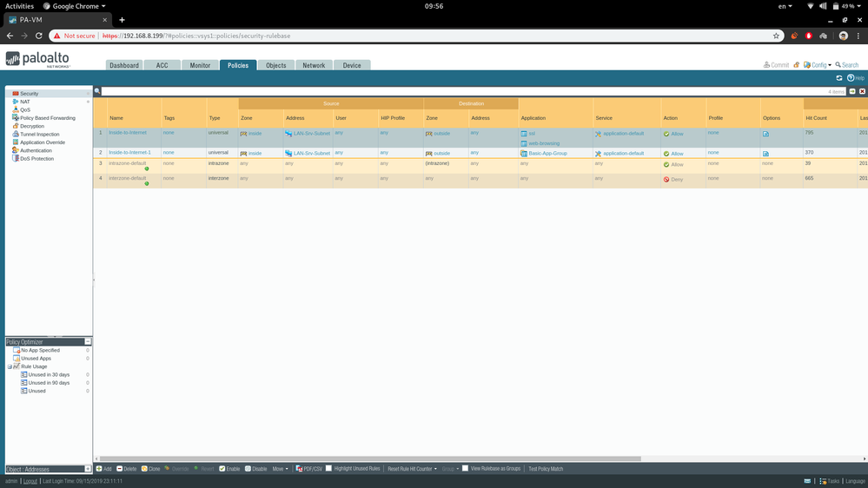Switch to the ACC tab
868x488 pixels.
click(x=162, y=65)
